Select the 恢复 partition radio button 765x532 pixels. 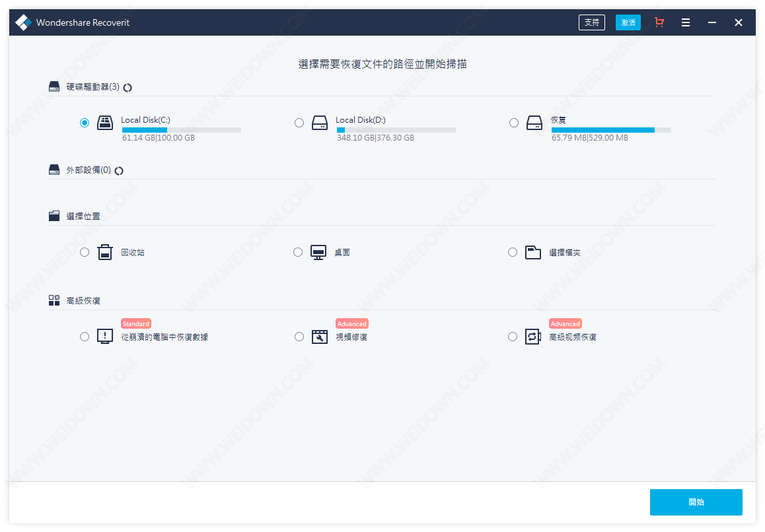pyautogui.click(x=514, y=123)
